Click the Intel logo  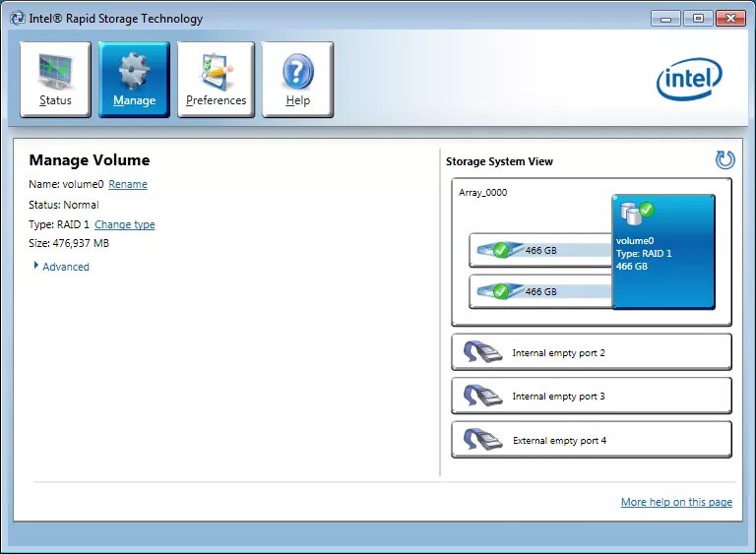689,80
